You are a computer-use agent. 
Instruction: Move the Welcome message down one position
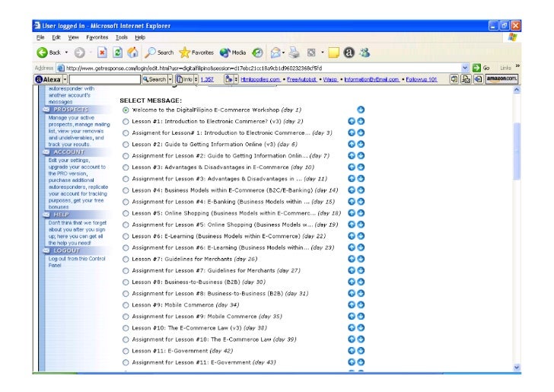click(x=361, y=110)
